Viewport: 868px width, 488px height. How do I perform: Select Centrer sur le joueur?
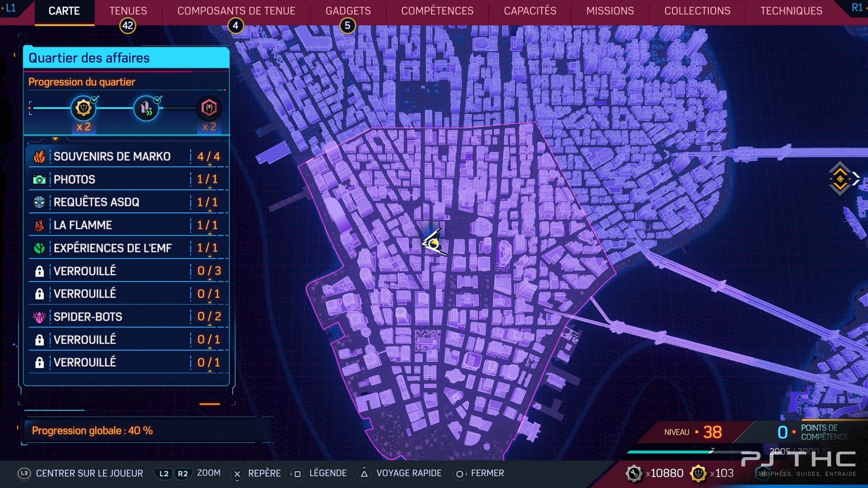90,473
